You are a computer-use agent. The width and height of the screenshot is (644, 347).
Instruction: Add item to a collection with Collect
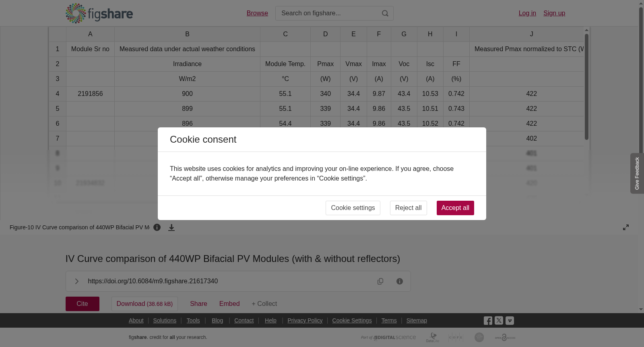(264, 304)
